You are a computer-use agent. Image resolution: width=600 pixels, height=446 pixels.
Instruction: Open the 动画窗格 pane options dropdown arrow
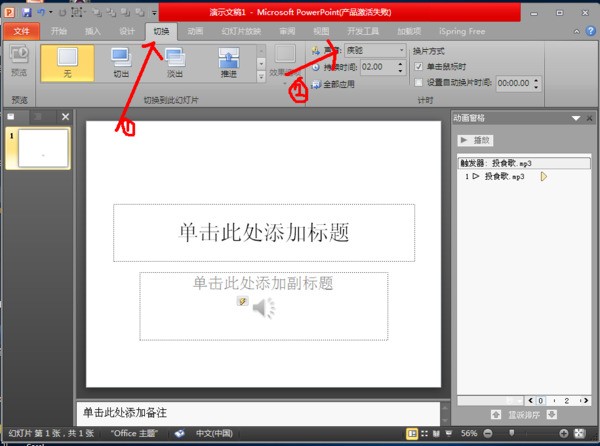(575, 118)
